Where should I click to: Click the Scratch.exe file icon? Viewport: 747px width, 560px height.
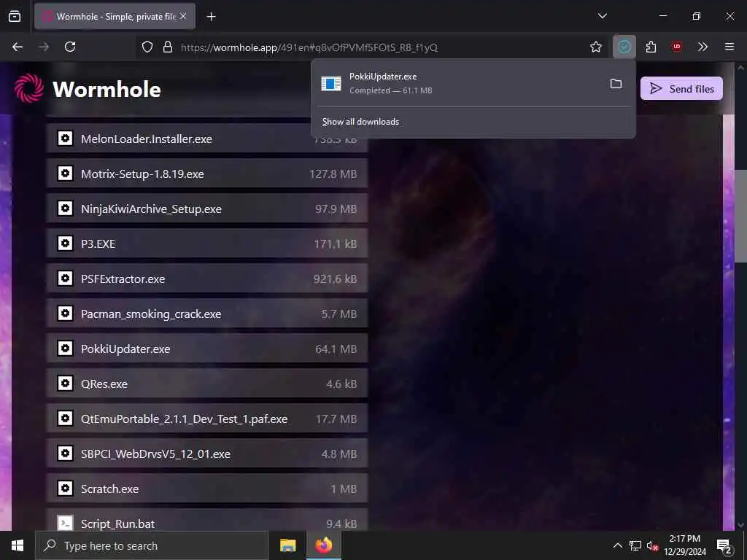pyautogui.click(x=65, y=489)
